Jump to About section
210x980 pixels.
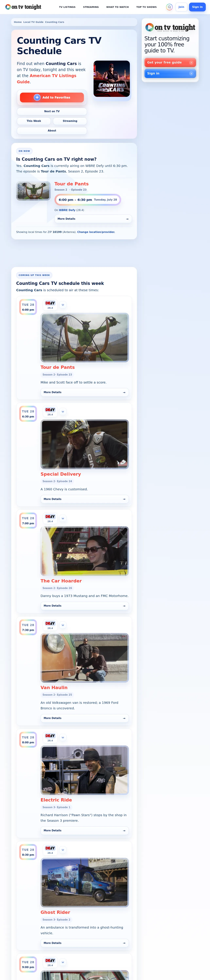pyautogui.click(x=52, y=131)
